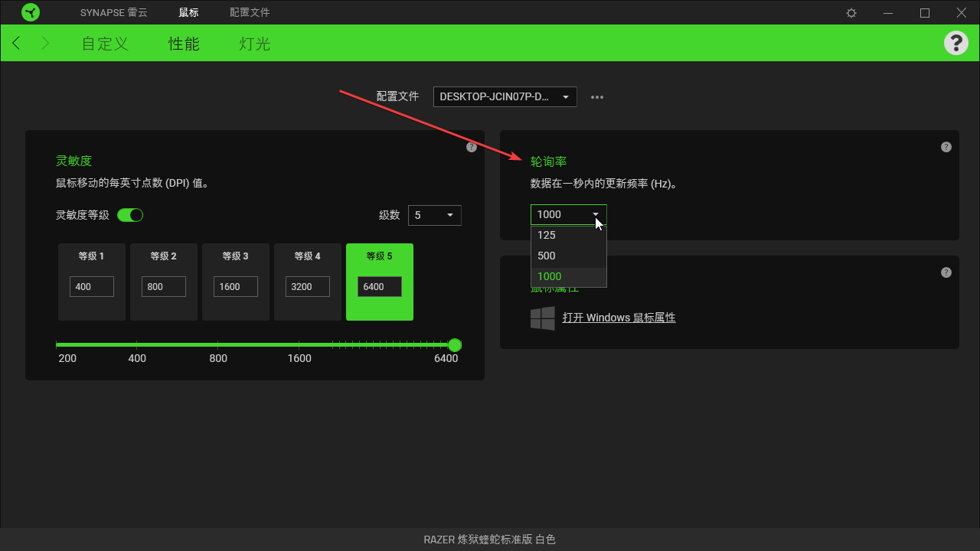Open the Synapse settings gear
980x551 pixels.
tap(851, 12)
